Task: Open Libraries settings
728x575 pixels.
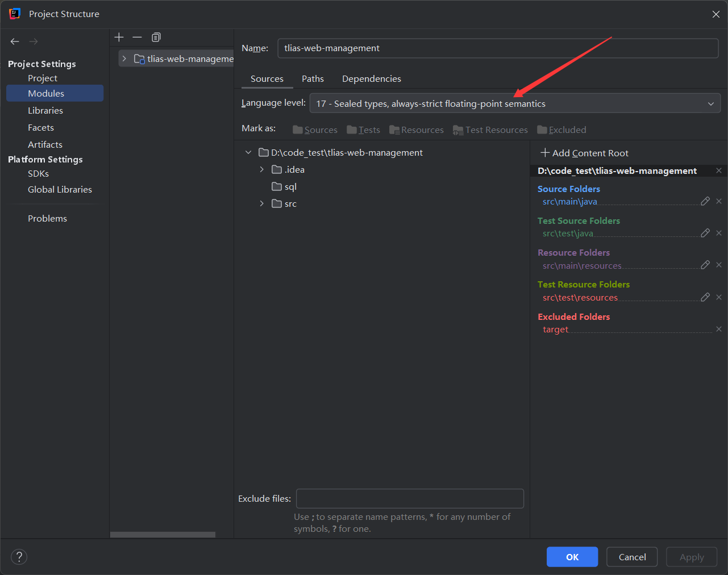Action: tap(45, 110)
